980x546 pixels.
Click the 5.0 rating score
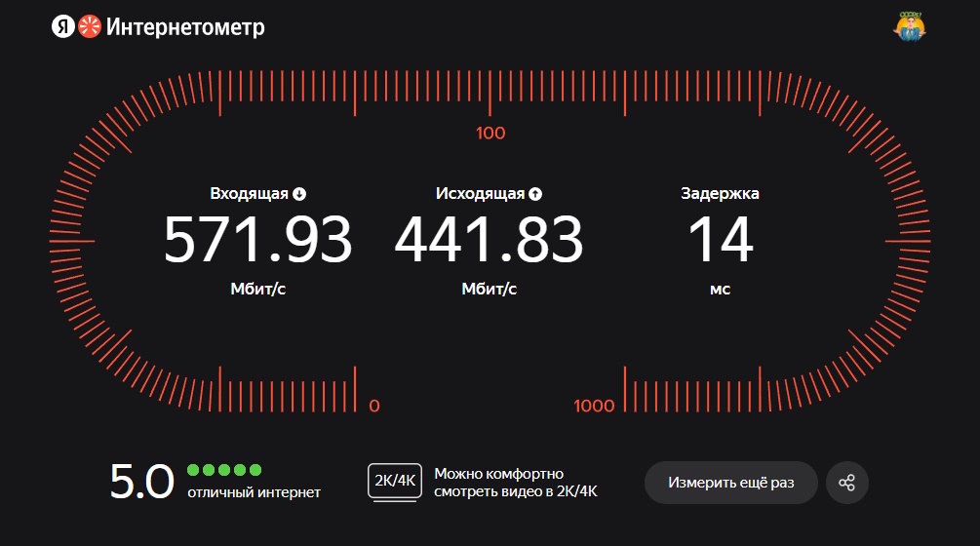click(x=141, y=483)
